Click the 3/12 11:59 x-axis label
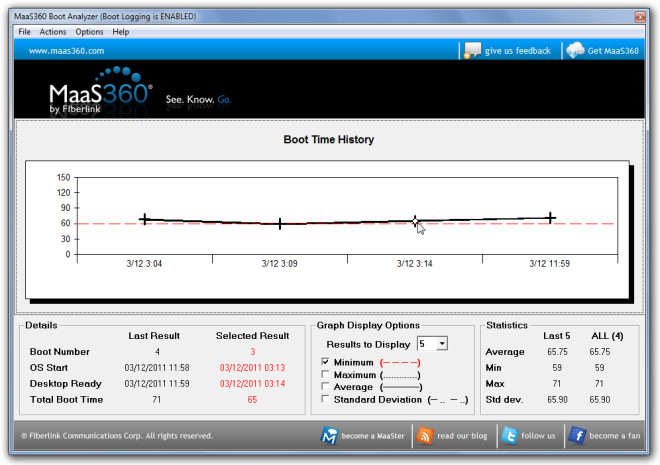Viewport: 660px width, 465px height. (x=549, y=263)
